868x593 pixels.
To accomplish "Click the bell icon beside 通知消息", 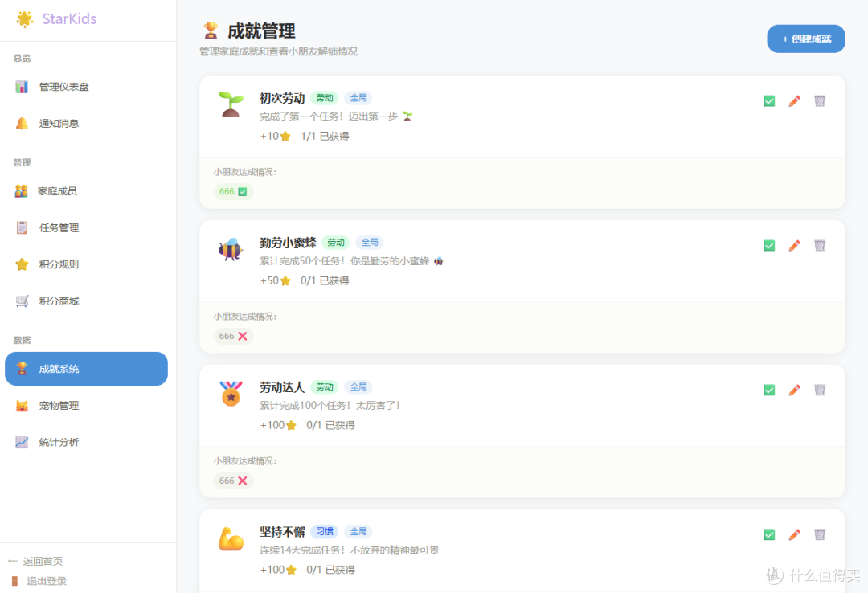I will pyautogui.click(x=22, y=124).
